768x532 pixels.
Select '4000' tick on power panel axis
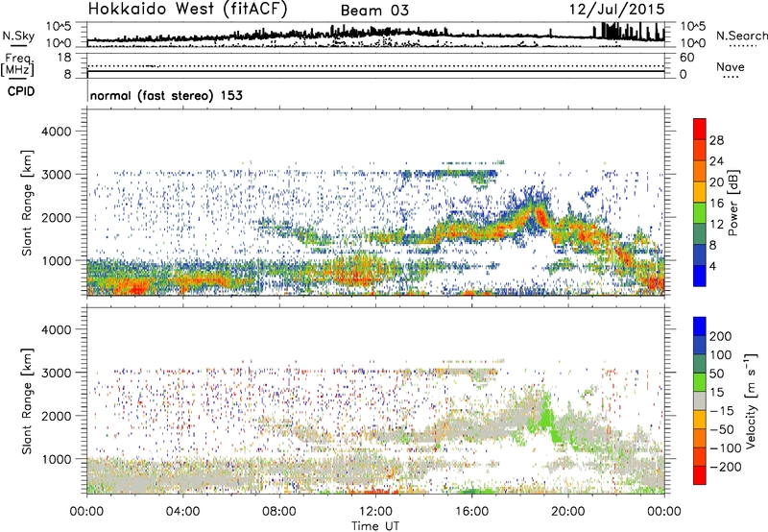56,132
